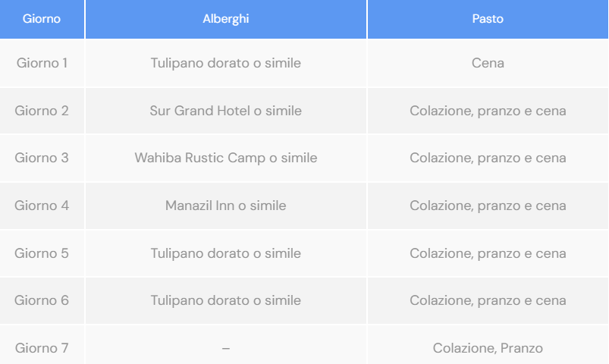Click the Manazil Inn o simile cell

point(226,206)
